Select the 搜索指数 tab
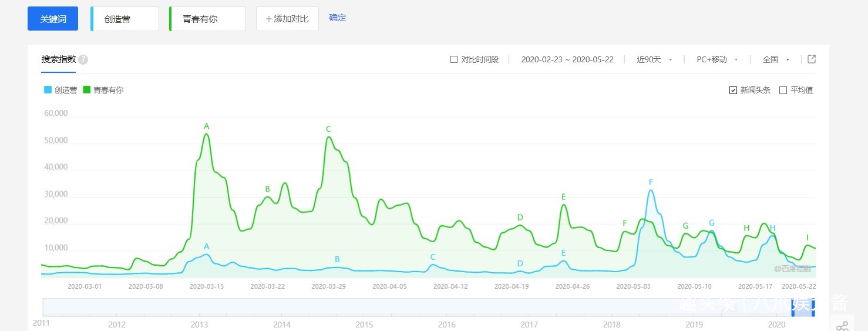 pyautogui.click(x=58, y=59)
